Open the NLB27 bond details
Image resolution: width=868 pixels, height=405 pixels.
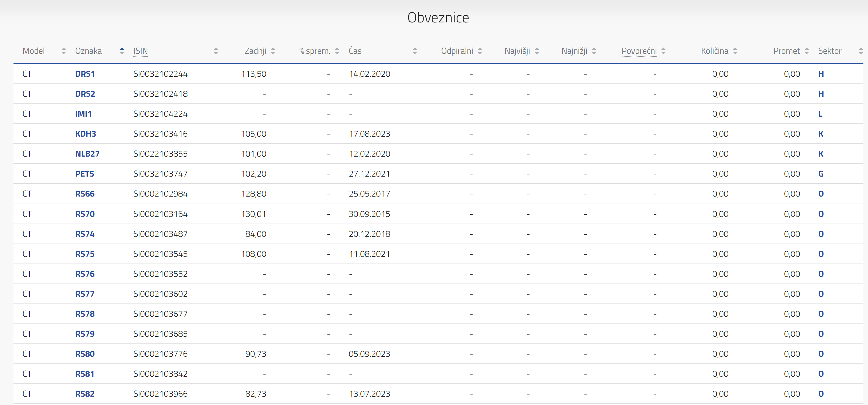coord(87,154)
